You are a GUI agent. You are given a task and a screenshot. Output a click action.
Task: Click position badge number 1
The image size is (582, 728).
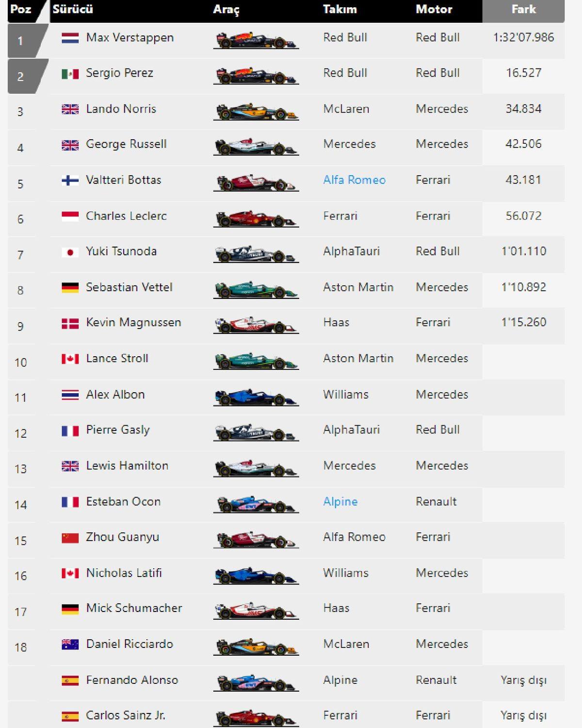(20, 41)
